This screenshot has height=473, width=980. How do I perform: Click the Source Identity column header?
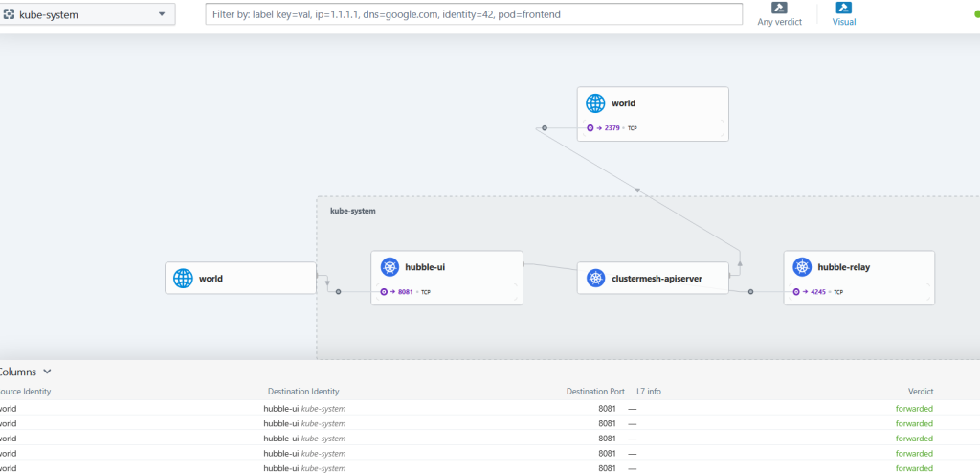pyautogui.click(x=25, y=392)
